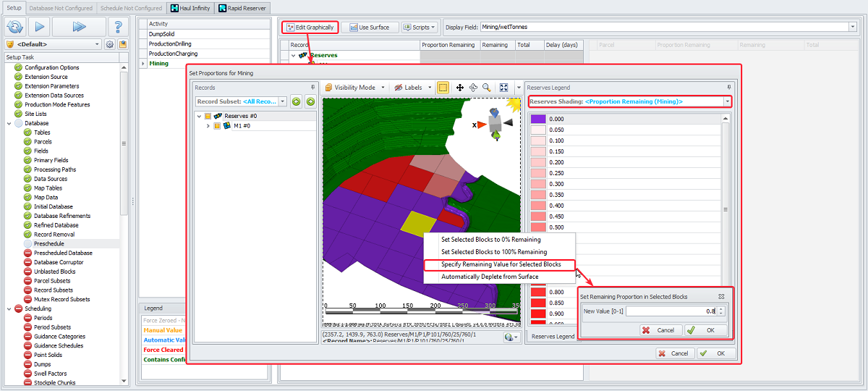Expand the M1 #0 tree node
The height and width of the screenshot is (391, 868).
pyautogui.click(x=208, y=126)
